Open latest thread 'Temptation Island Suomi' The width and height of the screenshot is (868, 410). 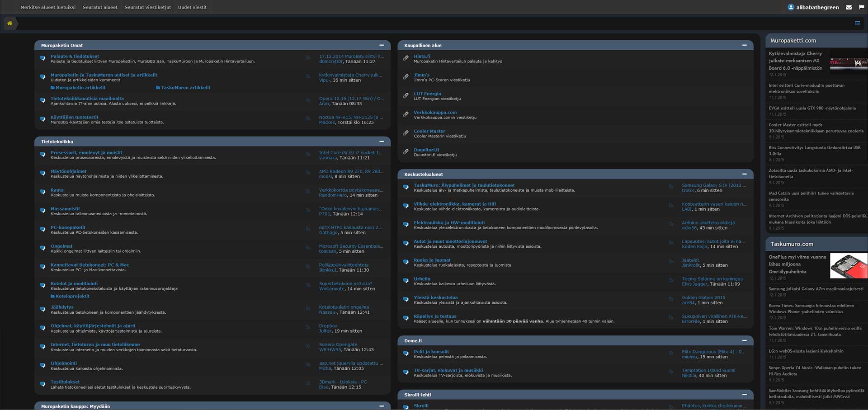pyautogui.click(x=708, y=370)
